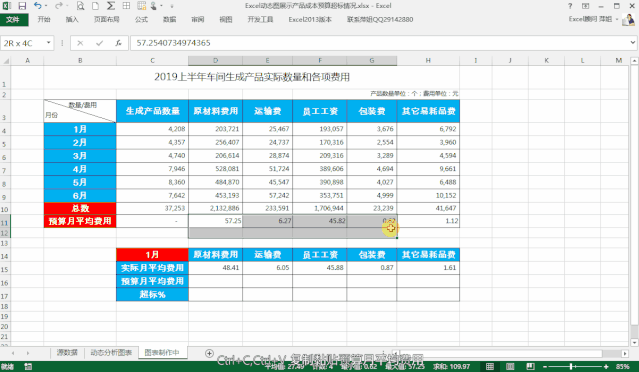Adjust the zoom slider handle
The height and width of the screenshot is (372, 639).
pyautogui.click(x=571, y=367)
